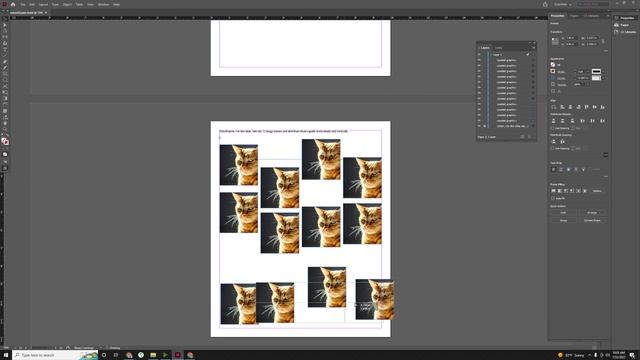Switch to the Pages tab in the panel
This screenshot has height=360, width=640.
click(x=574, y=16)
